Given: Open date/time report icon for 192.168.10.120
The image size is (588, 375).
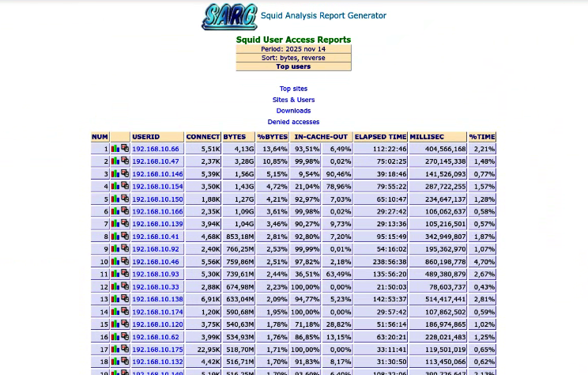Looking at the screenshot, I should [125, 324].
